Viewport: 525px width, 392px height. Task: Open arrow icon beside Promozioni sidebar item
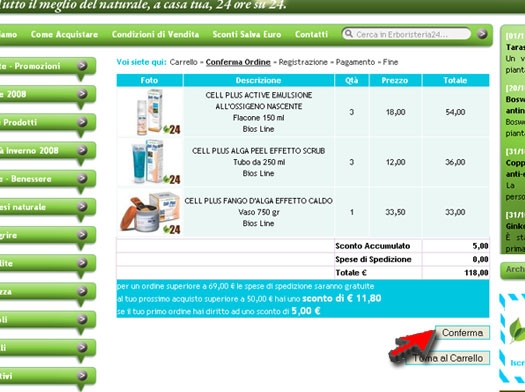[x=82, y=66]
